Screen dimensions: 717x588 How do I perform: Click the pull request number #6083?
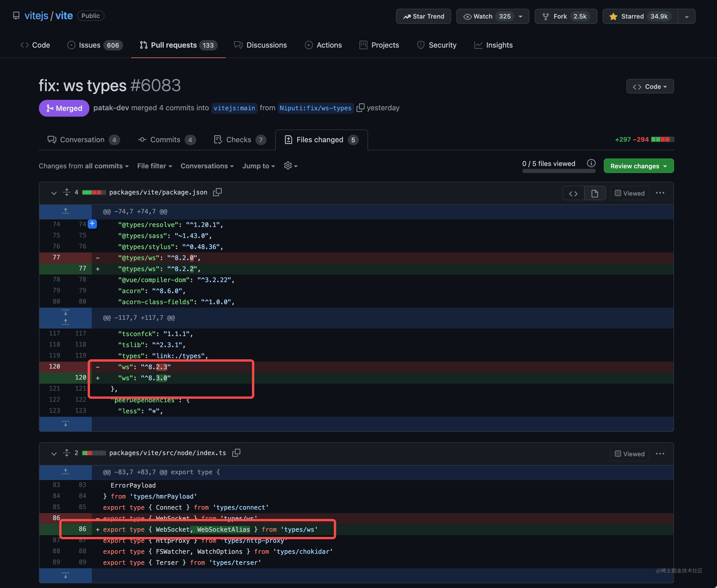(156, 85)
